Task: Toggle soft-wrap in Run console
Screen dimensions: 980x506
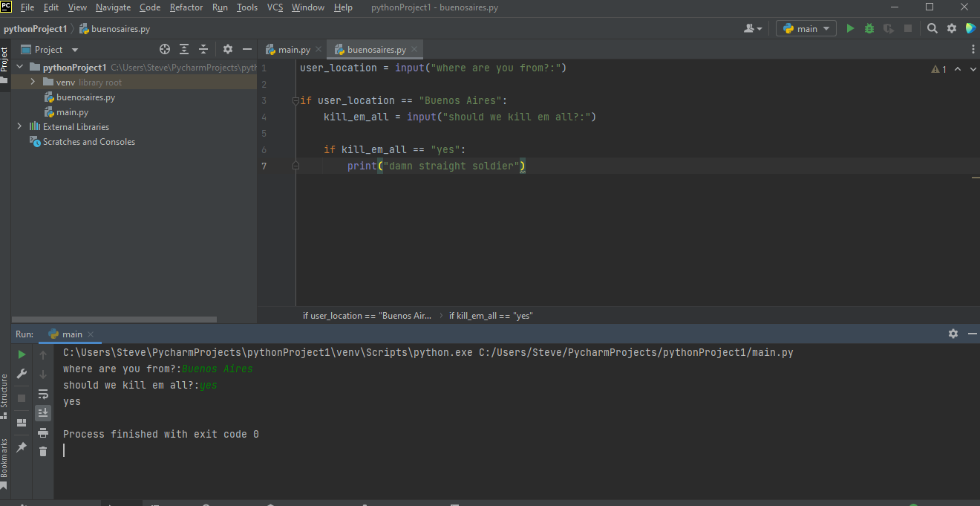Action: point(43,394)
